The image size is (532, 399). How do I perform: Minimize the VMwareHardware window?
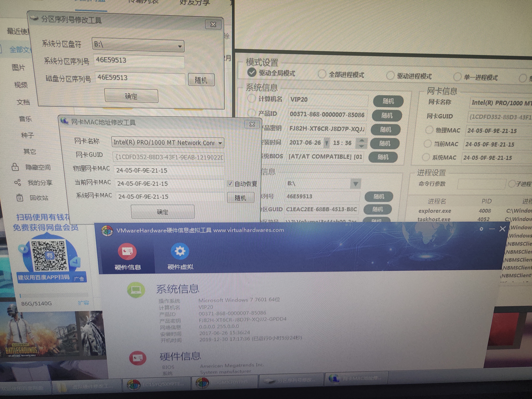coord(492,229)
